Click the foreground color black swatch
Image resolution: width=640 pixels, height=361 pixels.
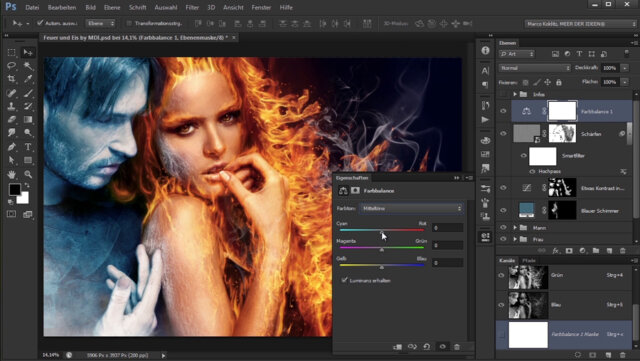(x=14, y=189)
